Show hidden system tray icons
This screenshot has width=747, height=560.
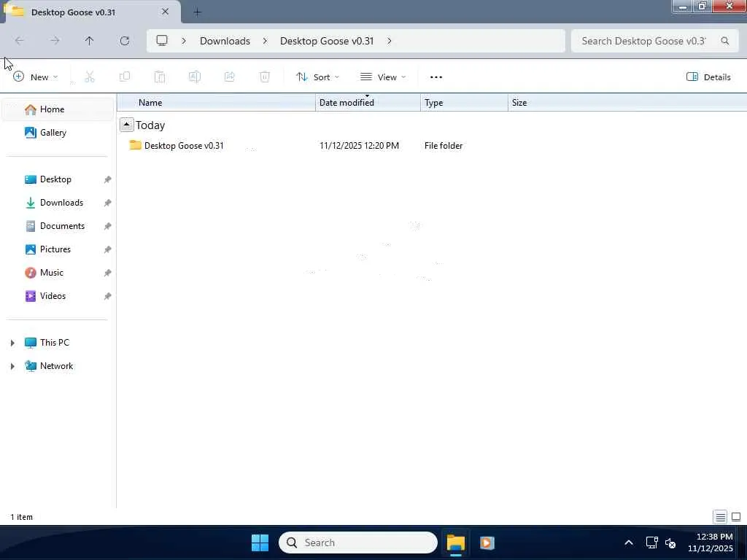(628, 542)
